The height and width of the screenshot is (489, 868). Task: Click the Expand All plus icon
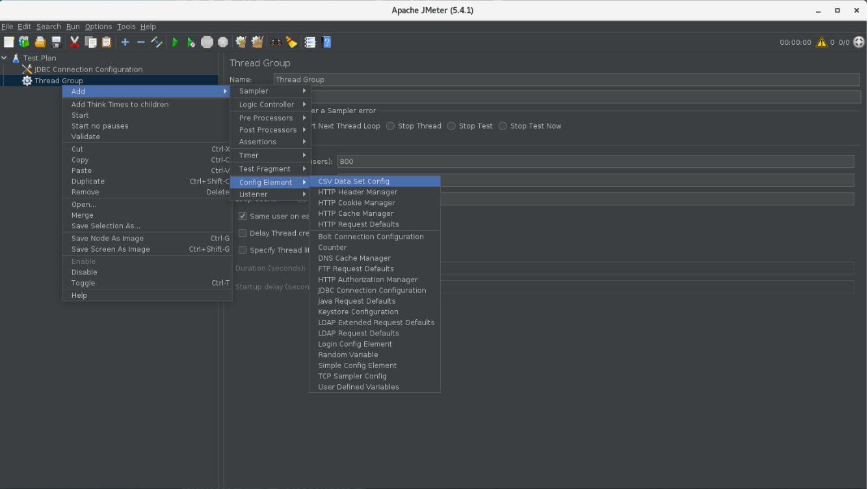pos(125,42)
